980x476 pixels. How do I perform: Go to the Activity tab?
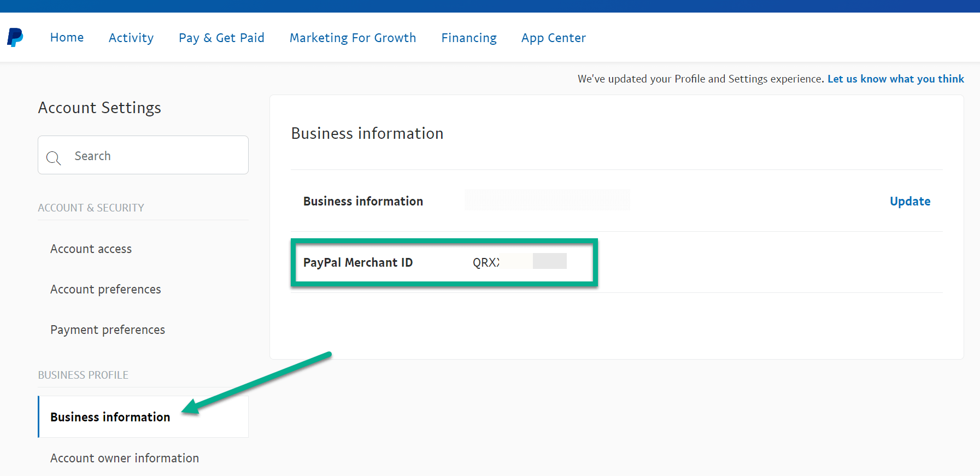131,38
